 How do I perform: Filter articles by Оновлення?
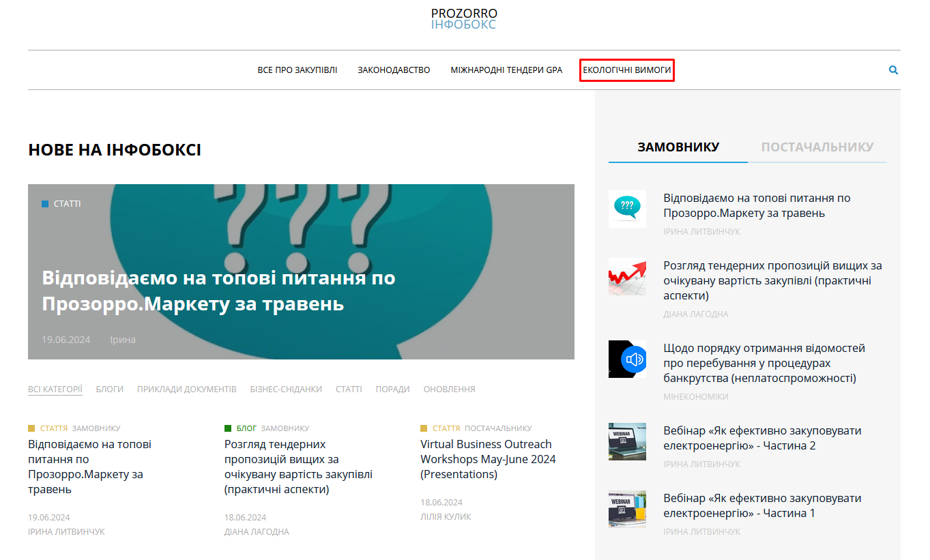[449, 389]
